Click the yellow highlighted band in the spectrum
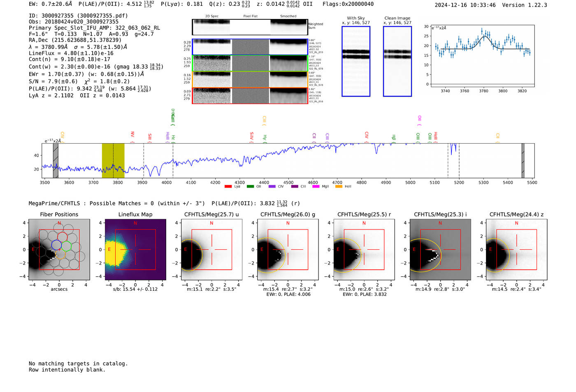This screenshot has height=392, width=576. (113, 161)
